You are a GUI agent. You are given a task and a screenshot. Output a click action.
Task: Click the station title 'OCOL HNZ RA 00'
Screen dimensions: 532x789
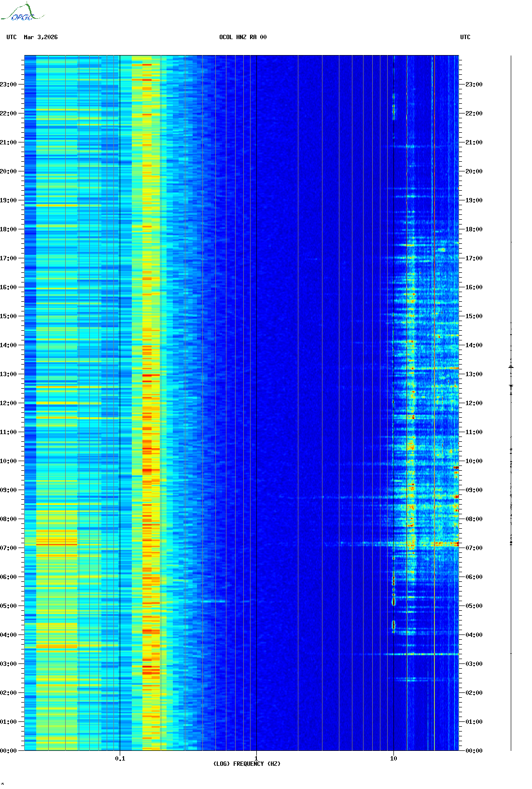(x=243, y=37)
